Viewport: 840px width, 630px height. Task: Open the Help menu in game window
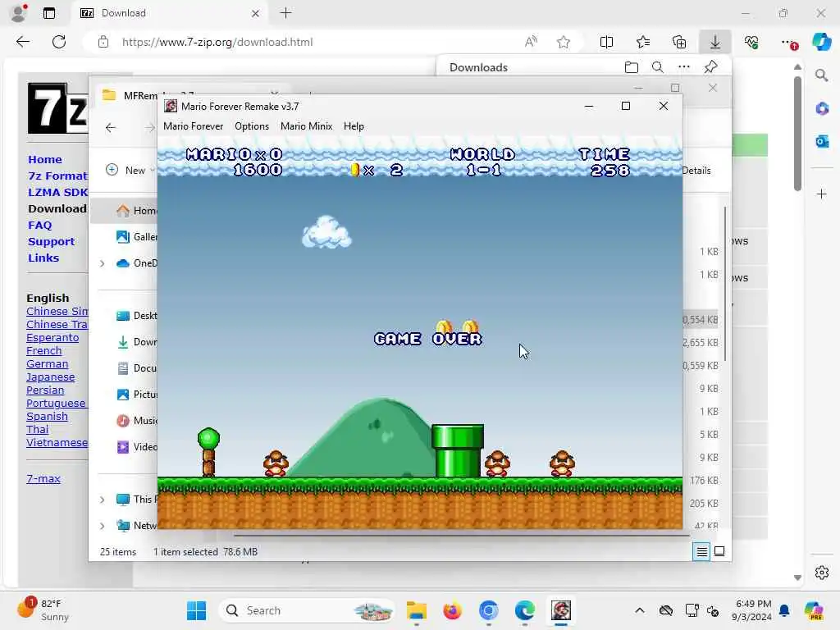pos(354,126)
